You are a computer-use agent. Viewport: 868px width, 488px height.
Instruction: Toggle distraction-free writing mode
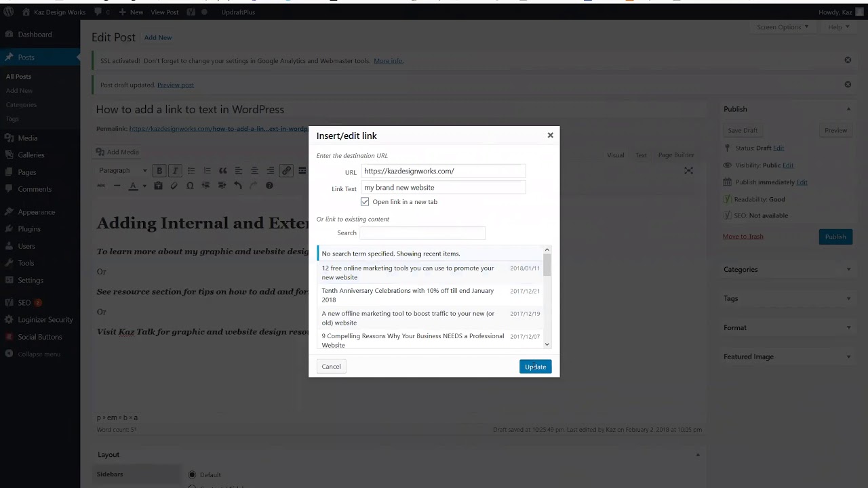[688, 171]
